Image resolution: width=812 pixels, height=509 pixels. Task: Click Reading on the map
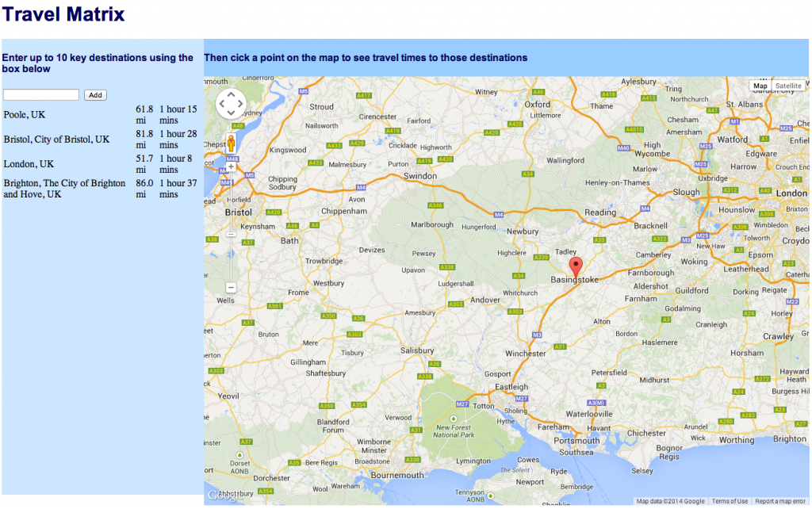600,212
